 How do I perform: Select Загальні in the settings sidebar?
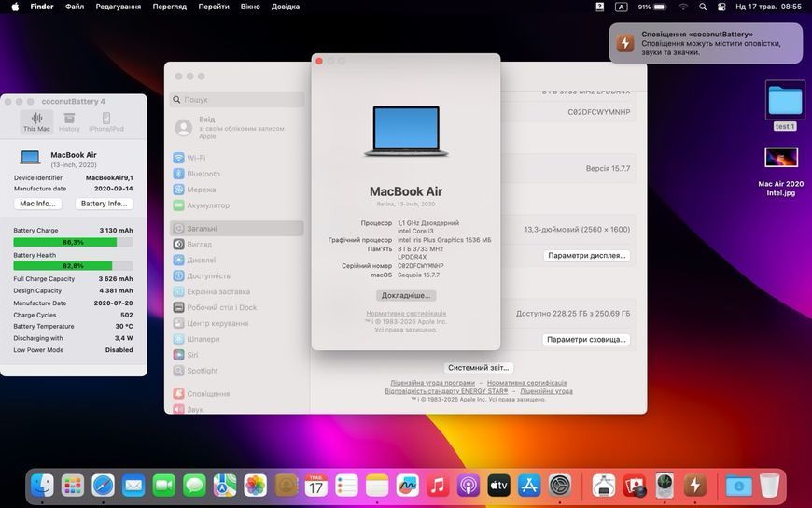tap(237, 228)
